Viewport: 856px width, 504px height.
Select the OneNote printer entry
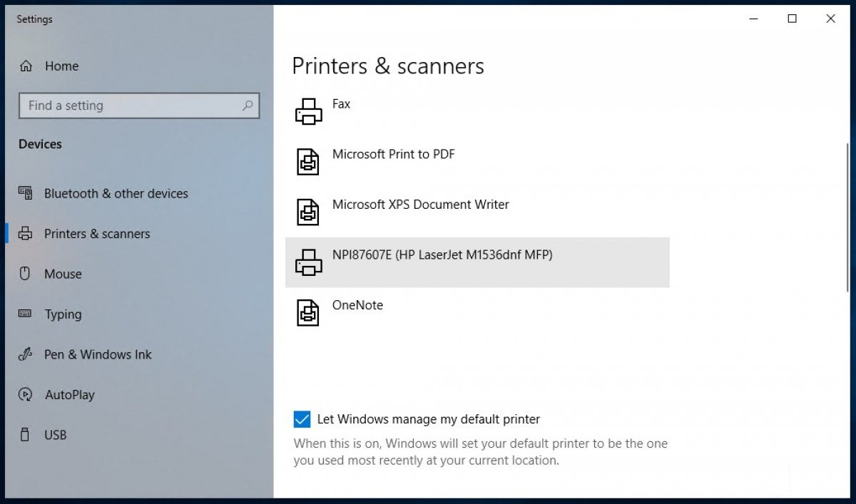(x=477, y=312)
